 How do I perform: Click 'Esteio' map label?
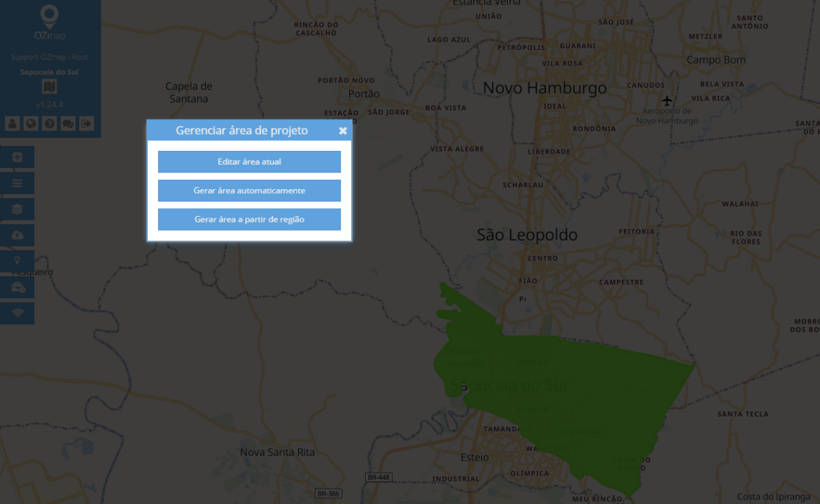pyautogui.click(x=475, y=458)
